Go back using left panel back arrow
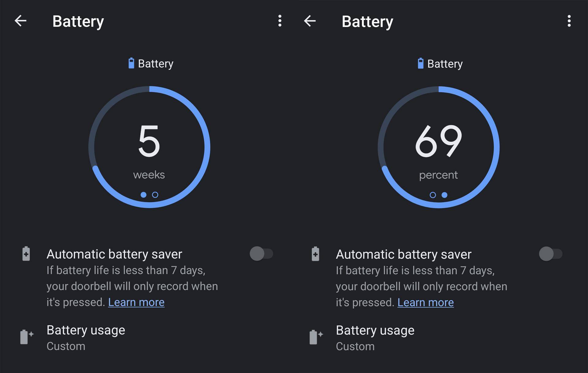The width and height of the screenshot is (588, 373). tap(21, 21)
